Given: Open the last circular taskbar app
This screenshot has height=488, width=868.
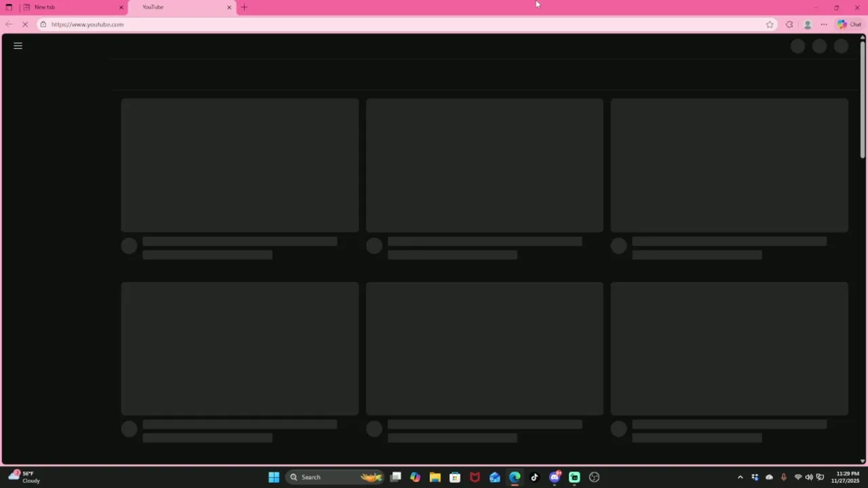Looking at the screenshot, I should [x=595, y=477].
